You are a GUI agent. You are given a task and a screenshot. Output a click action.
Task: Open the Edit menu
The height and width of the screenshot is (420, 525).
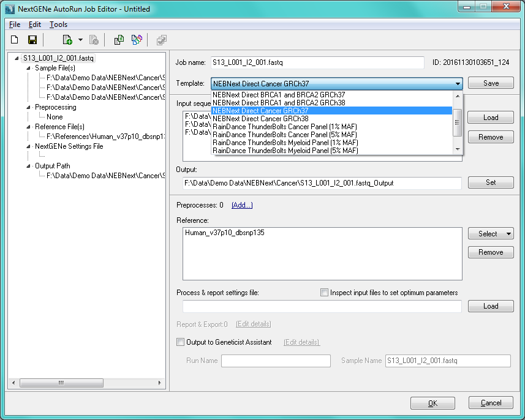pyautogui.click(x=34, y=24)
